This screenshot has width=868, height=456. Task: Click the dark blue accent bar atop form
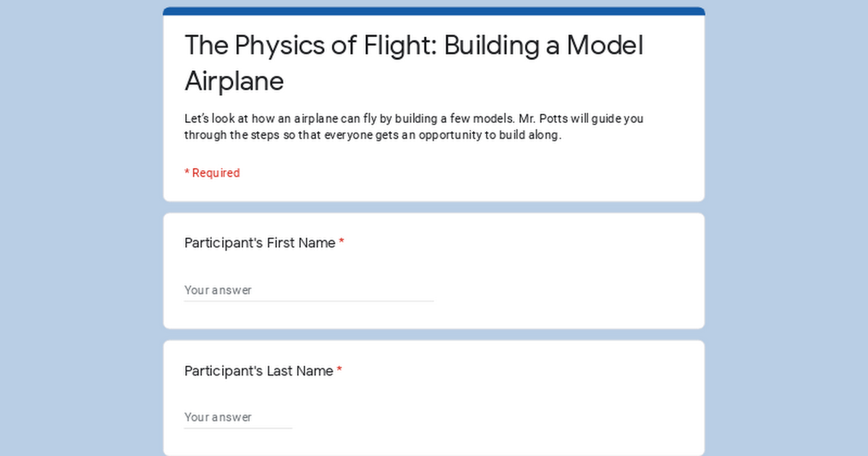(434, 12)
